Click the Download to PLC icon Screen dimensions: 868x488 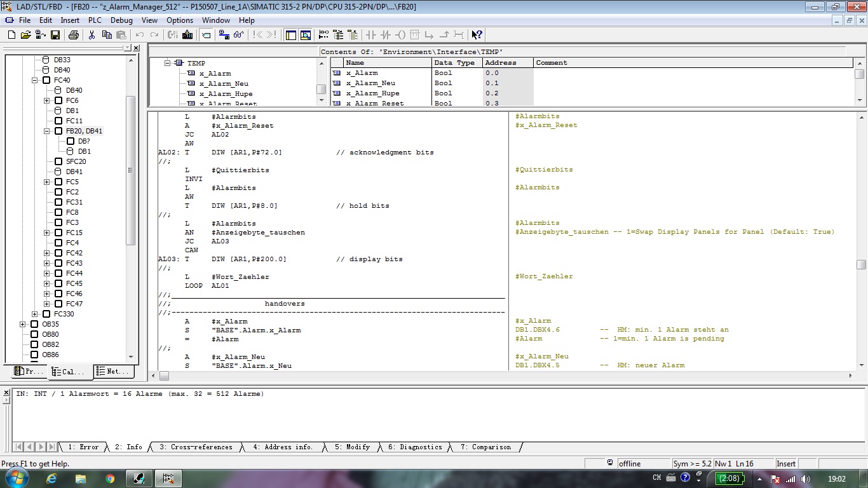(x=187, y=35)
